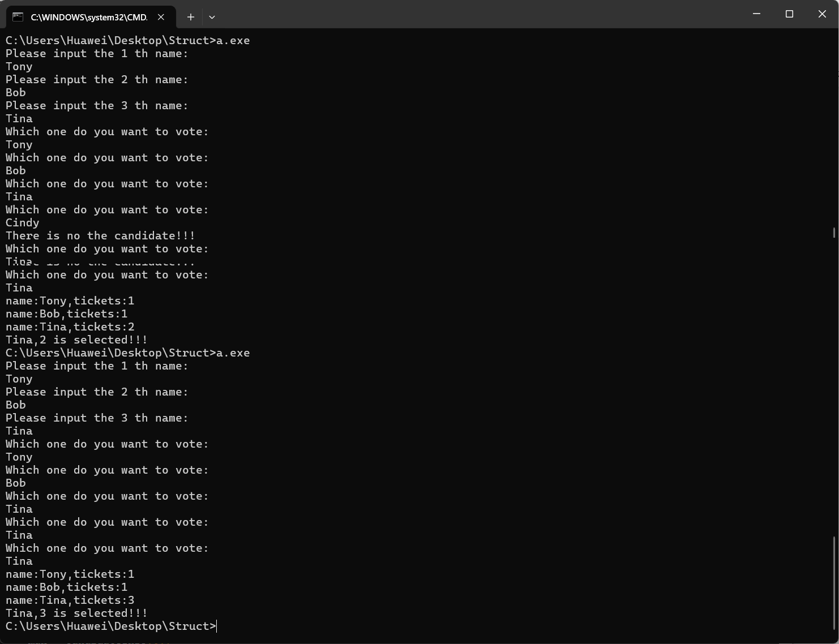The image size is (839, 644).
Task: Click the text 'Tina,3 is selected!!!'
Action: click(x=76, y=613)
